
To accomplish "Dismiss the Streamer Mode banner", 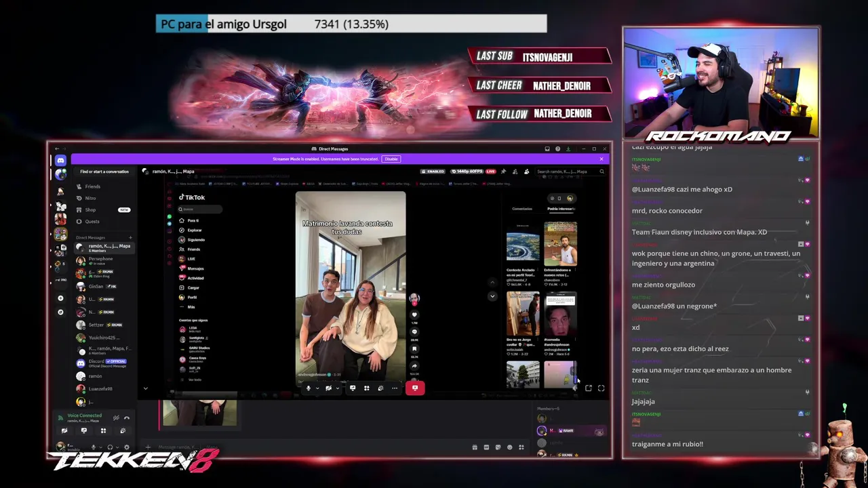I will [x=601, y=159].
